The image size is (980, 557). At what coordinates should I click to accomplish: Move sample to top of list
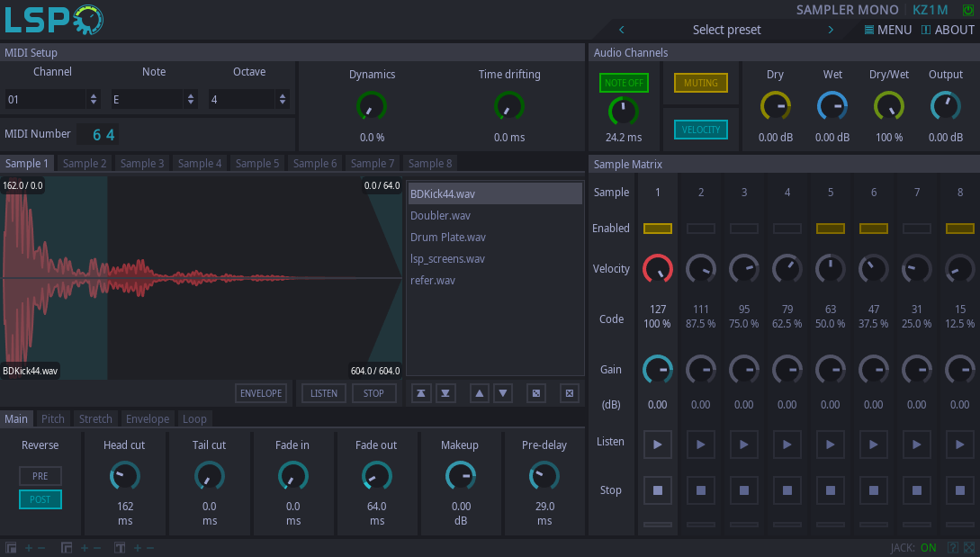click(x=421, y=393)
